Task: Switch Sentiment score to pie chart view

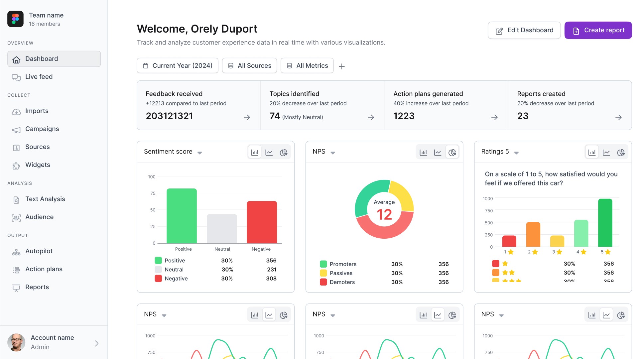Action: click(283, 153)
